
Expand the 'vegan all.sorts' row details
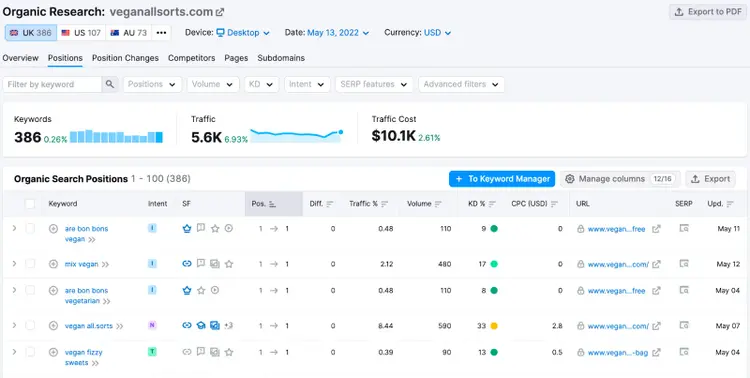(x=14, y=325)
